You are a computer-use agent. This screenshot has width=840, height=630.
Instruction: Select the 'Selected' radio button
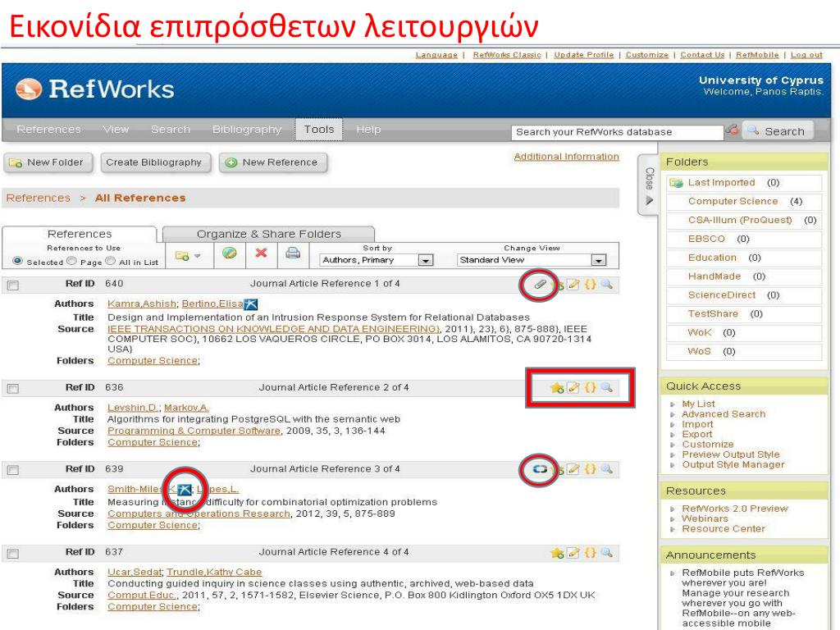pos(18,261)
